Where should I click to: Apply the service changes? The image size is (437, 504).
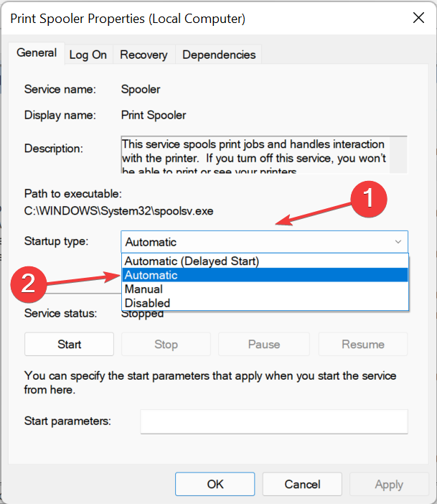pyautogui.click(x=389, y=484)
